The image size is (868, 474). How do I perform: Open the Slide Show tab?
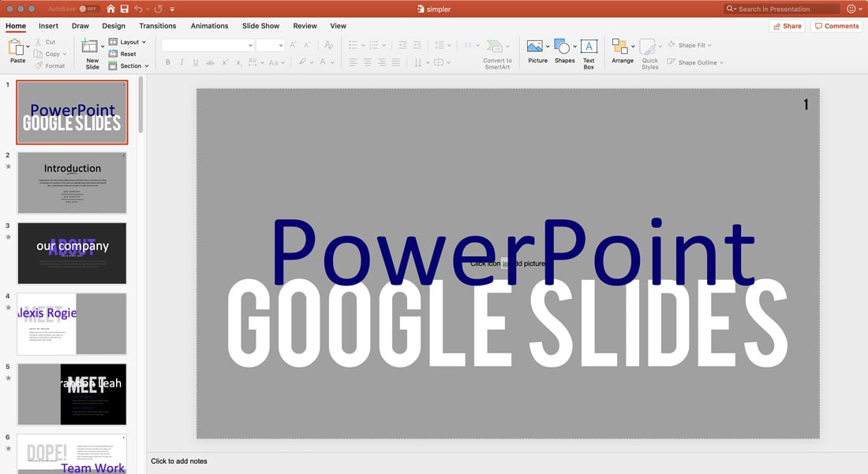pos(260,25)
